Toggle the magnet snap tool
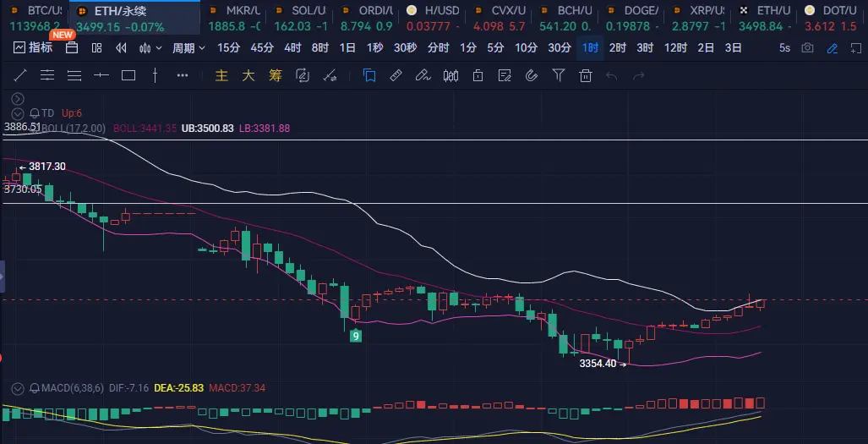Viewport: 868px width, 444px height. pos(532,75)
